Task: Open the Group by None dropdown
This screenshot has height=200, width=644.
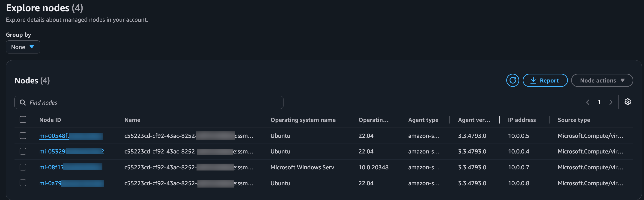Action: tap(23, 47)
